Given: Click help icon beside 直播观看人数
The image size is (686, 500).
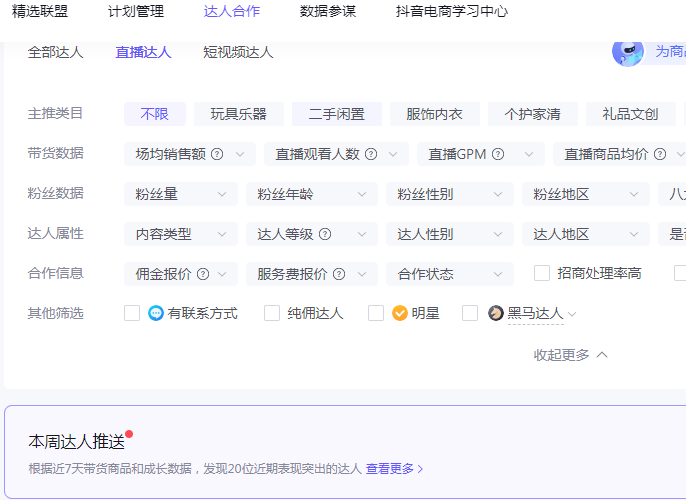Looking at the screenshot, I should point(371,154).
